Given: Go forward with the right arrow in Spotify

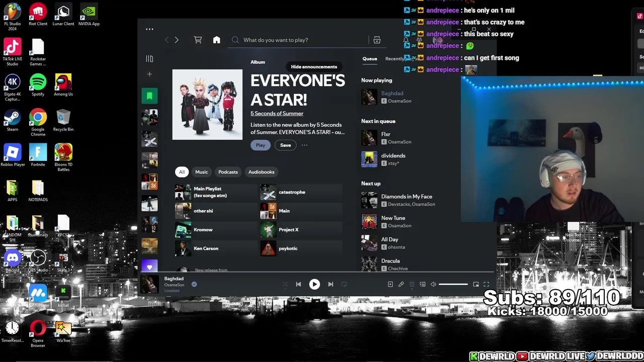Looking at the screenshot, I should click(177, 40).
